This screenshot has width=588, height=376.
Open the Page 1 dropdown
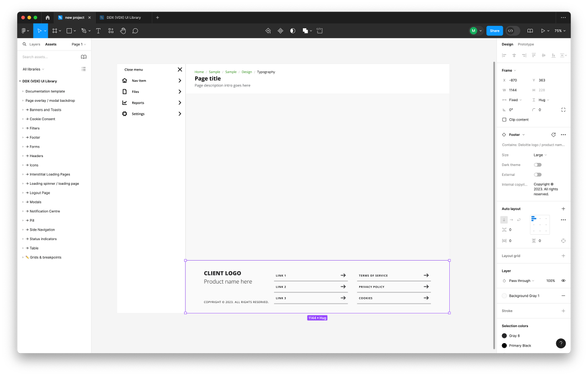(x=79, y=44)
